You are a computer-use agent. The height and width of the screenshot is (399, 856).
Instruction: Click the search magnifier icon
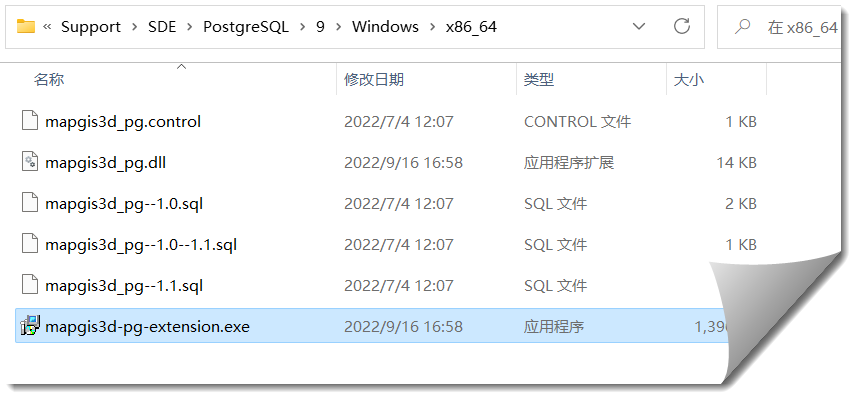[743, 26]
